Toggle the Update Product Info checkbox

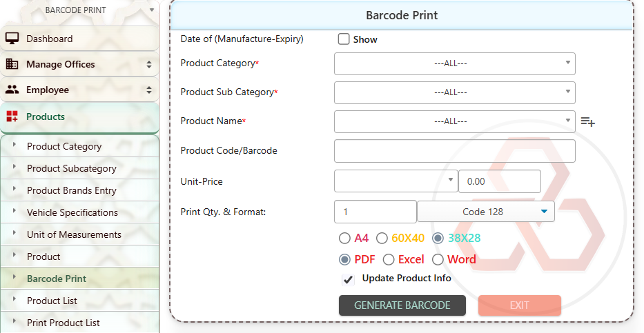(348, 279)
